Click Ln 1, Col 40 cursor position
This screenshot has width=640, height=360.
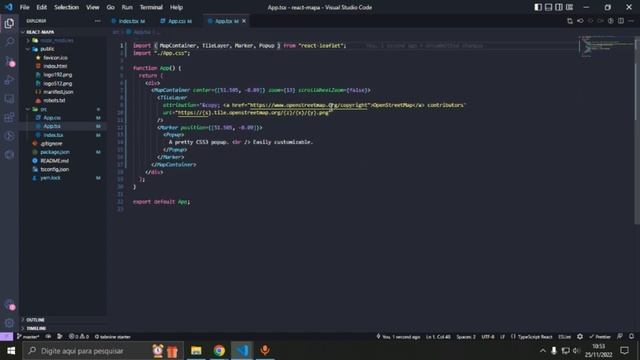(438, 337)
